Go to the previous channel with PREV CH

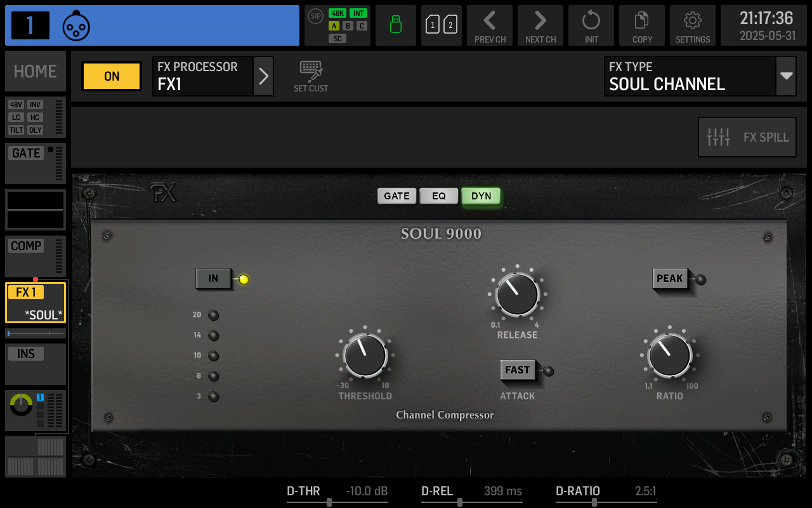[x=489, y=25]
